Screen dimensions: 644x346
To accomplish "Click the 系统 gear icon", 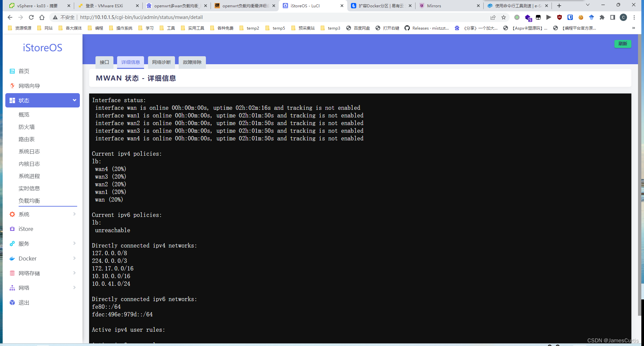I will (x=12, y=214).
